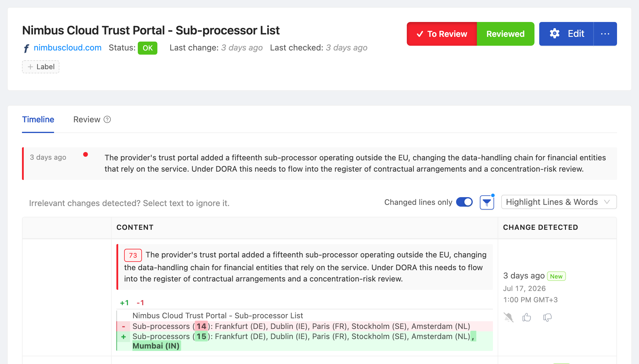Image resolution: width=639 pixels, height=364 pixels.
Task: Click the page title Nimbus Cloud Trust Portal
Action: [151, 30]
